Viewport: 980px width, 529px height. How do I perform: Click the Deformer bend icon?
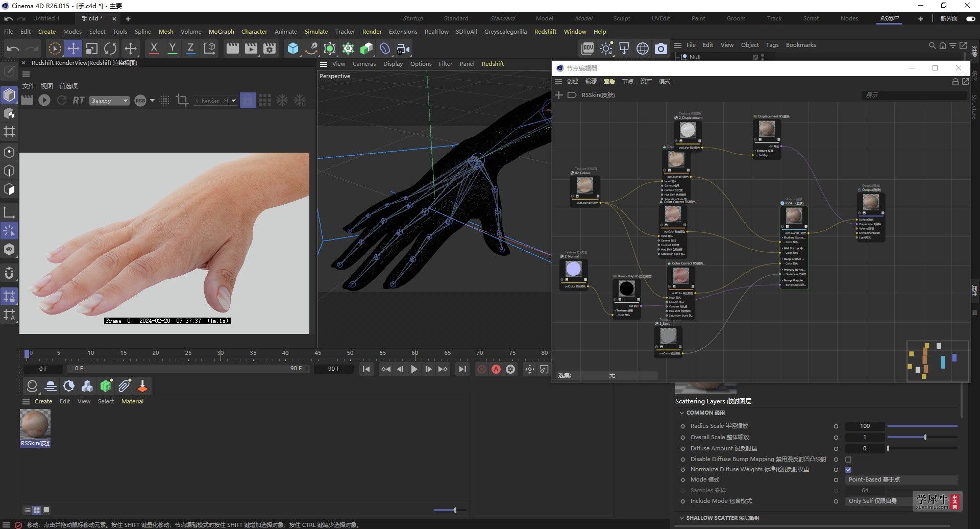click(x=385, y=49)
